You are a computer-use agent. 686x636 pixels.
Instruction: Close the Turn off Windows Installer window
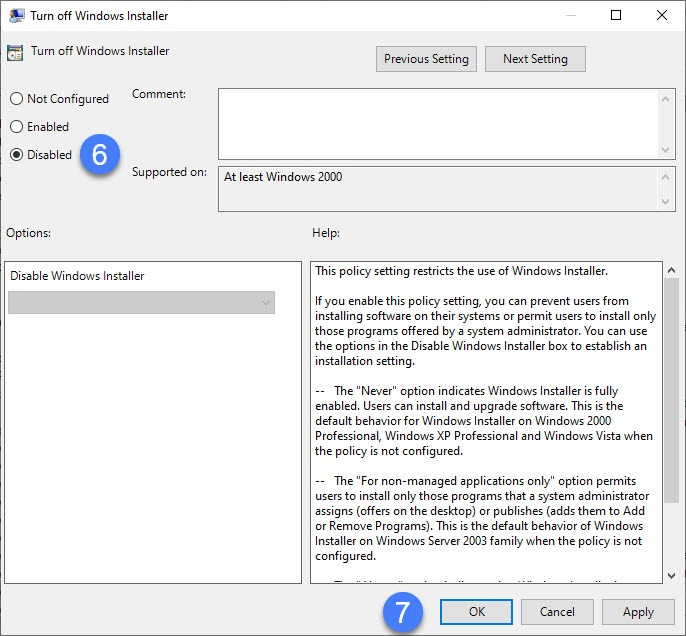(662, 15)
